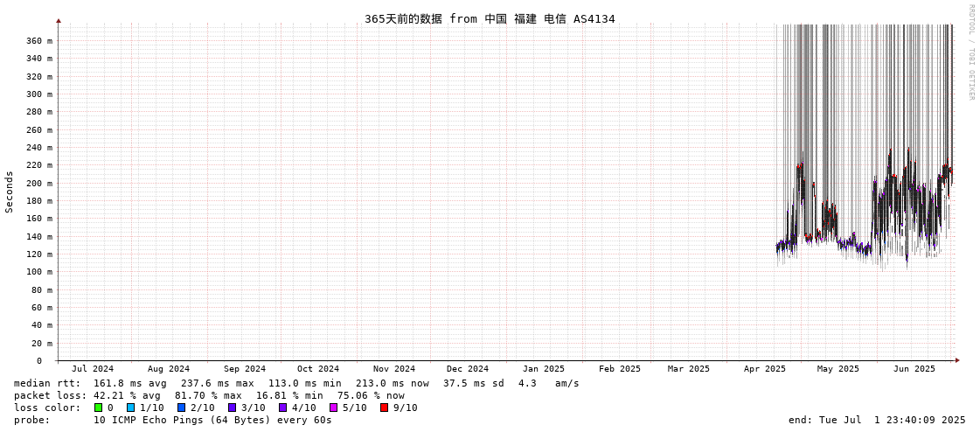This screenshot has width=980, height=432.
Task: Click the graph title mentioning AS4134
Action: (x=490, y=18)
